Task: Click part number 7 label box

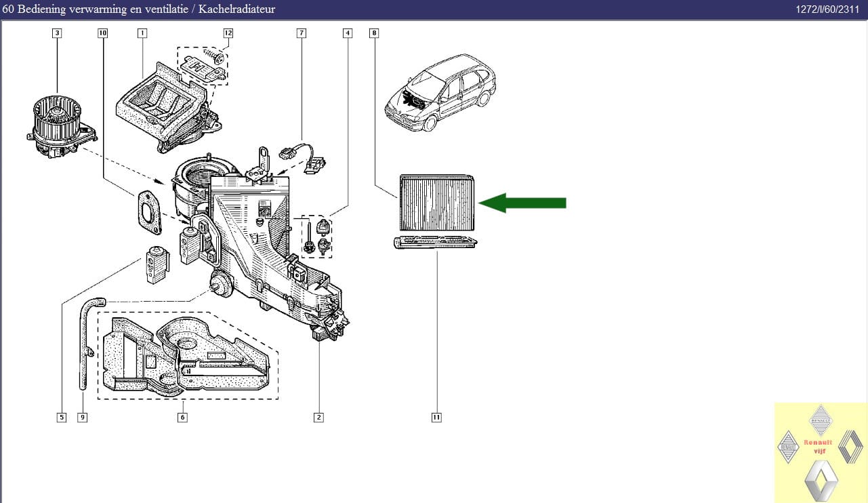Action: (x=301, y=33)
